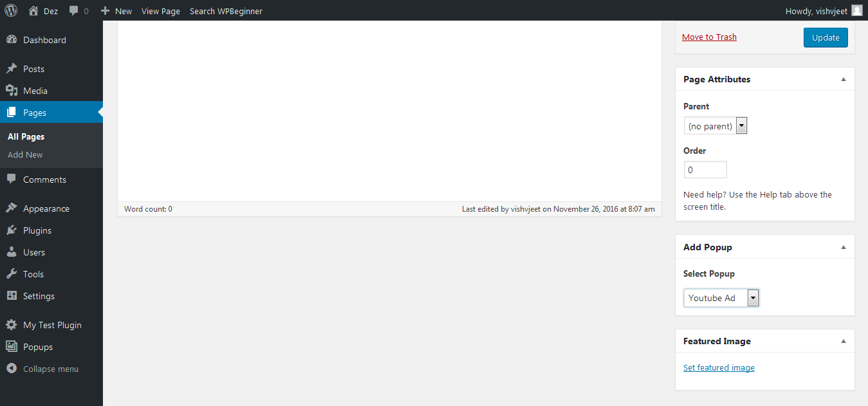Click Move to Trash link
Image resolution: width=868 pixels, height=406 pixels.
tap(709, 37)
